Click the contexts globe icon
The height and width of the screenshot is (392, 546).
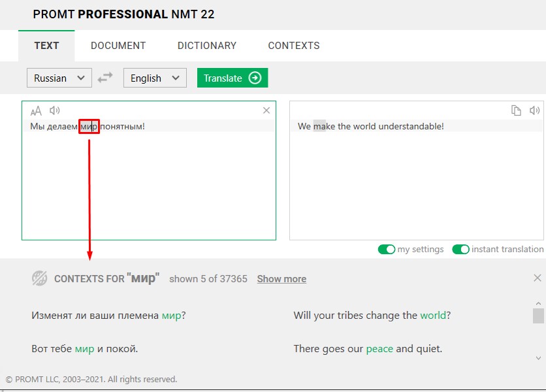[39, 278]
